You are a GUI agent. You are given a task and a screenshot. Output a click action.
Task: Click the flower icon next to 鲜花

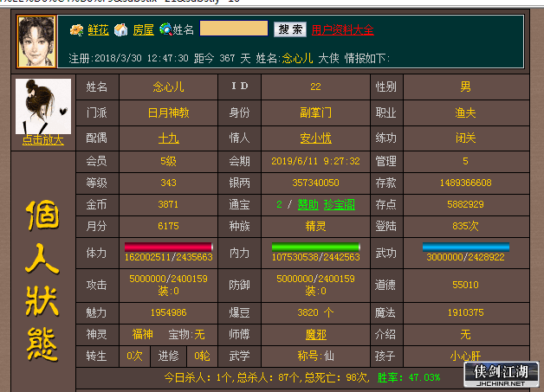coord(77,29)
